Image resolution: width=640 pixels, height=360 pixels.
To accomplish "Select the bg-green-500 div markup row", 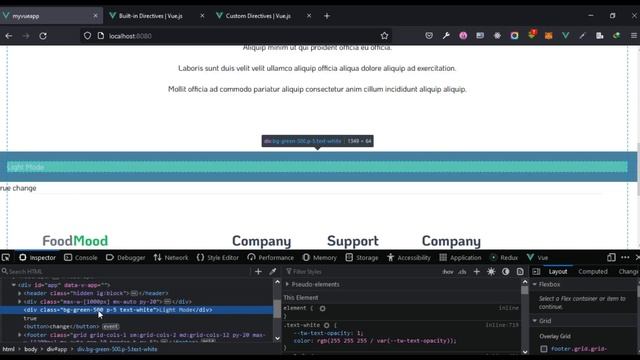I will point(136,310).
